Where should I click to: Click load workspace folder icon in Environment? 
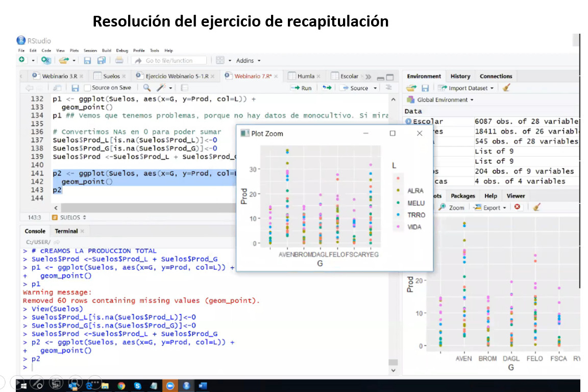412,88
